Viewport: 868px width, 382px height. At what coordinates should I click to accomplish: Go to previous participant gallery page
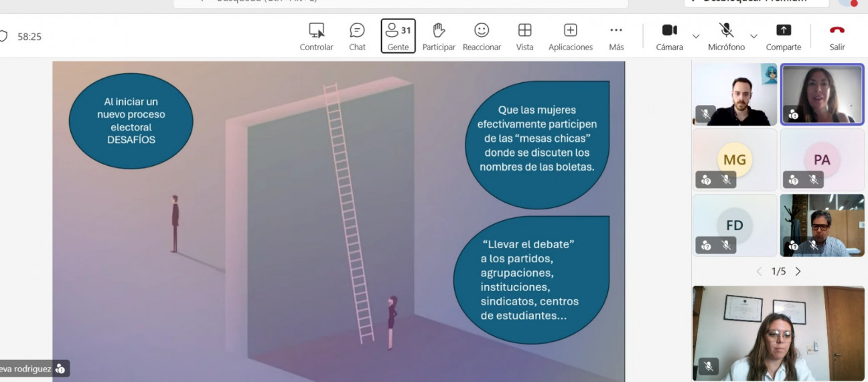tap(759, 272)
